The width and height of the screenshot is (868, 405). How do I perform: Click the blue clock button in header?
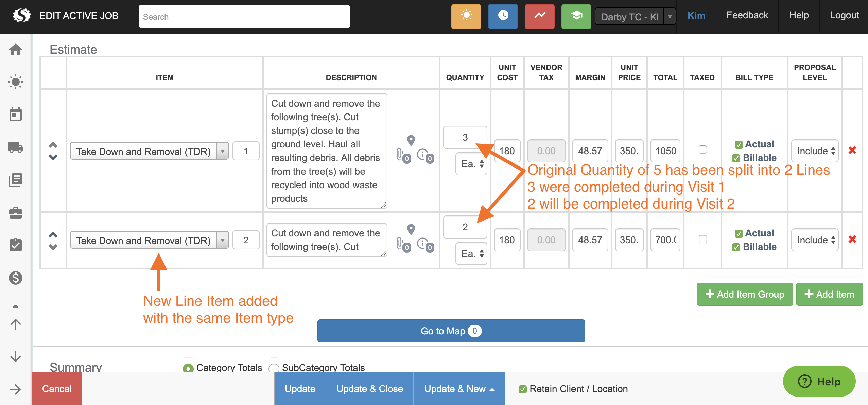click(x=503, y=16)
